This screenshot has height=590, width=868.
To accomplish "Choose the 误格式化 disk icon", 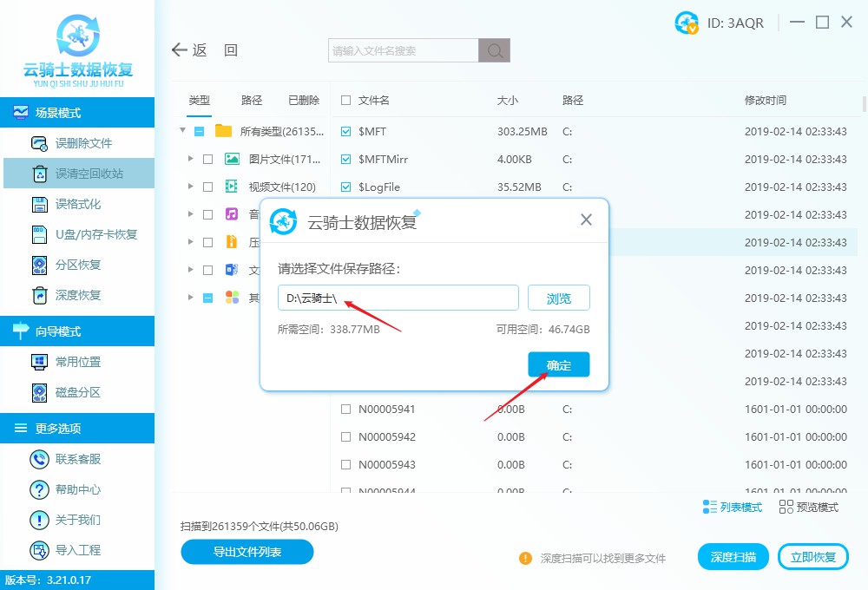I will click(x=40, y=204).
